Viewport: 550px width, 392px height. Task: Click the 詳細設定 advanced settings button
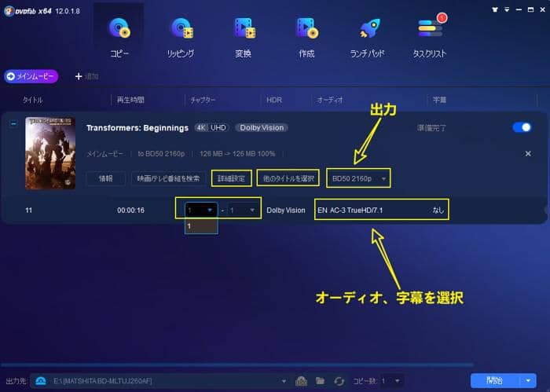[232, 178]
